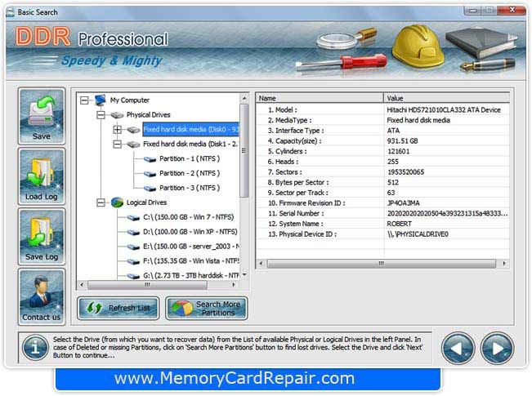Click the D:\ drive icon
532x396 pixels.
point(133,232)
